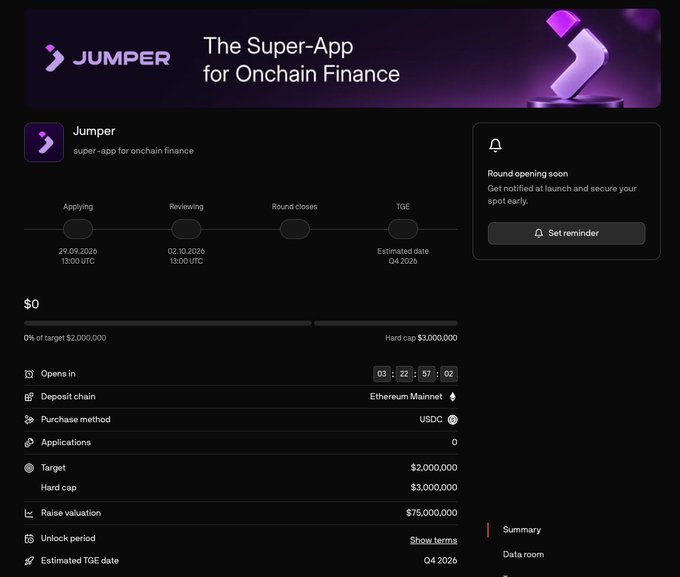Select the Reviewing timeline marker
Image resolution: width=680 pixels, height=577 pixels.
tap(186, 229)
